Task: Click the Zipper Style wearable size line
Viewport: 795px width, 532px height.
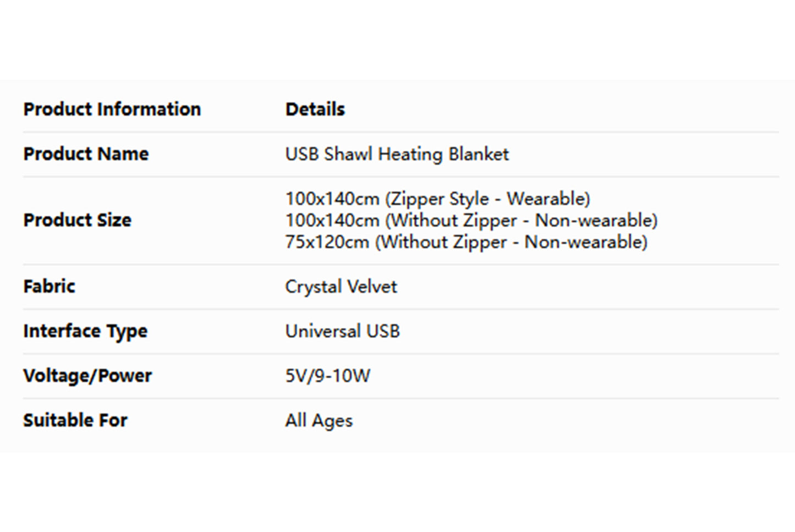Action: click(437, 199)
